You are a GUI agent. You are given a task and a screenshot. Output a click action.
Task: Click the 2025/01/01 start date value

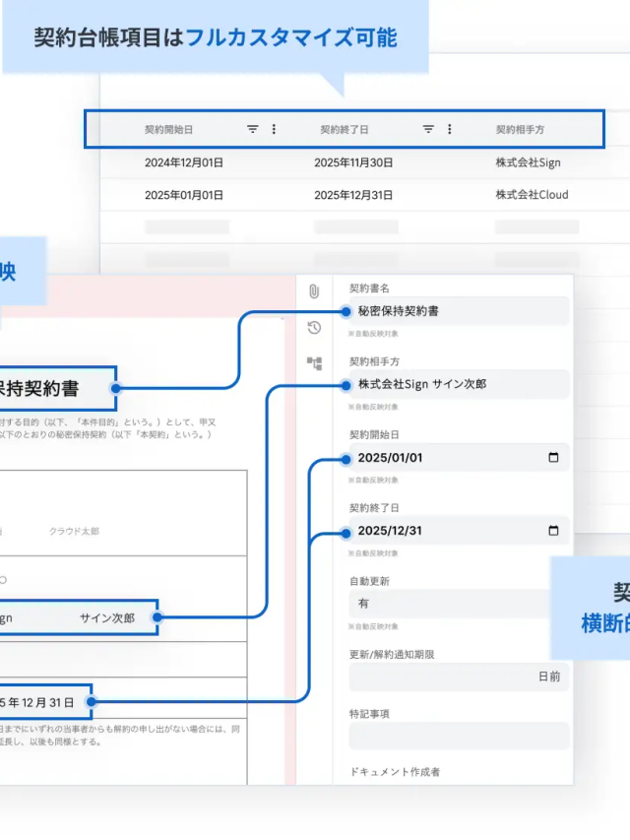[x=390, y=458]
